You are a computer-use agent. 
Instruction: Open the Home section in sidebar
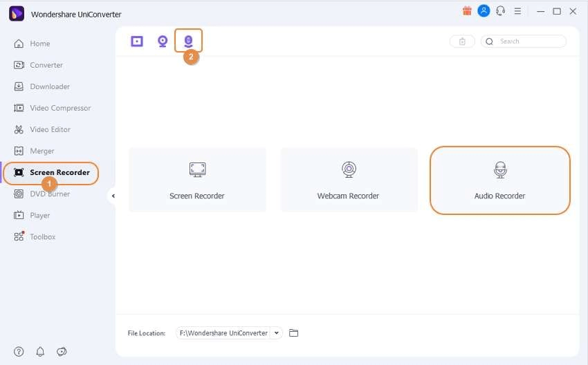32,44
